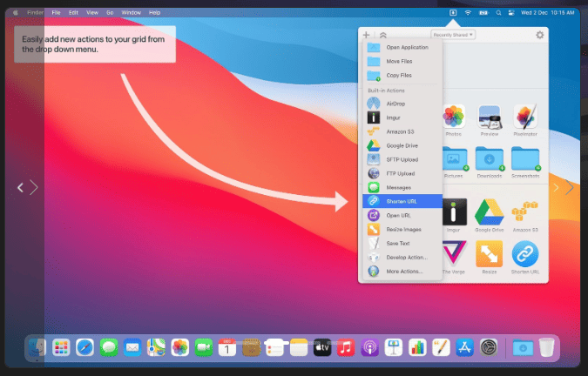Click the battery status icon
The height and width of the screenshot is (376, 588).
coord(483,13)
